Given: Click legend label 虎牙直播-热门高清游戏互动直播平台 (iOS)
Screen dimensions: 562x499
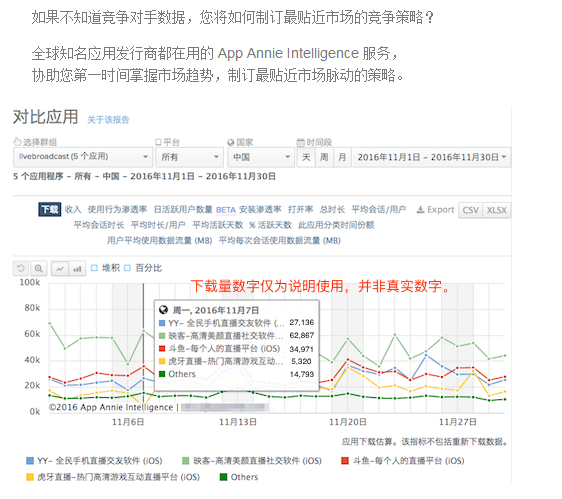Looking at the screenshot, I should click(x=118, y=477).
